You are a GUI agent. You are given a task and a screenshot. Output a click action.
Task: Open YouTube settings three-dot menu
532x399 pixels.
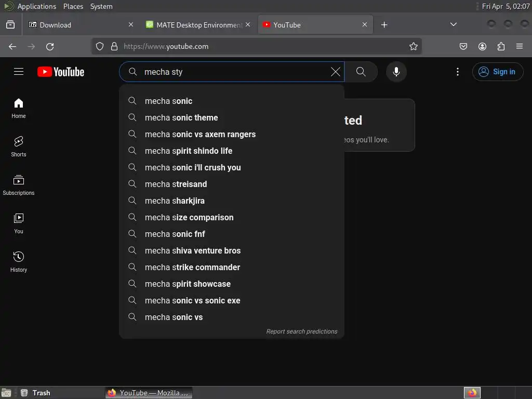[457, 72]
